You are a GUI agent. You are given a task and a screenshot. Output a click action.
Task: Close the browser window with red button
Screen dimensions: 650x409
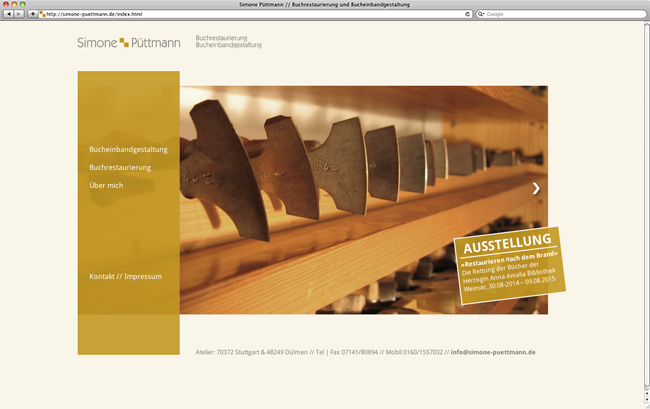(x=6, y=4)
